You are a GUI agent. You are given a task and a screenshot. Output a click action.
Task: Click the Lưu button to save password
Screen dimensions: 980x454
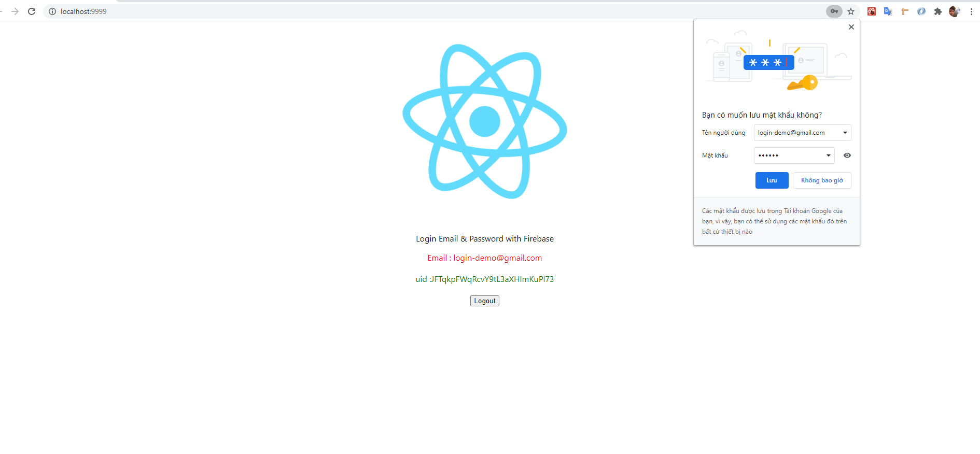pos(772,180)
